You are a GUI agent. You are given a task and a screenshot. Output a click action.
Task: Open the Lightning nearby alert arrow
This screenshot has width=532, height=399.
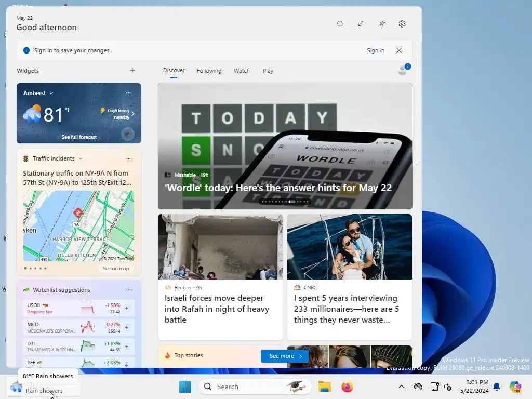(133, 114)
